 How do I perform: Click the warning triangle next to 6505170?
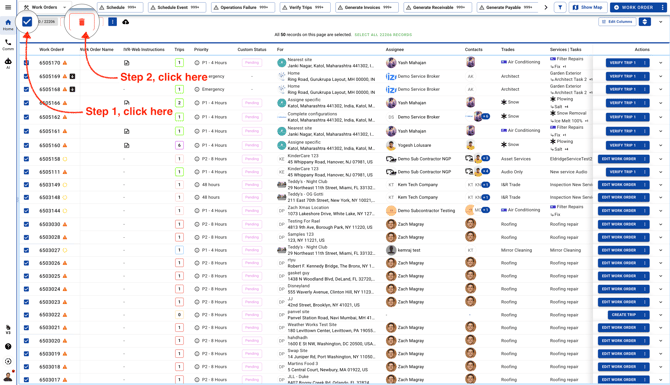[x=65, y=63]
